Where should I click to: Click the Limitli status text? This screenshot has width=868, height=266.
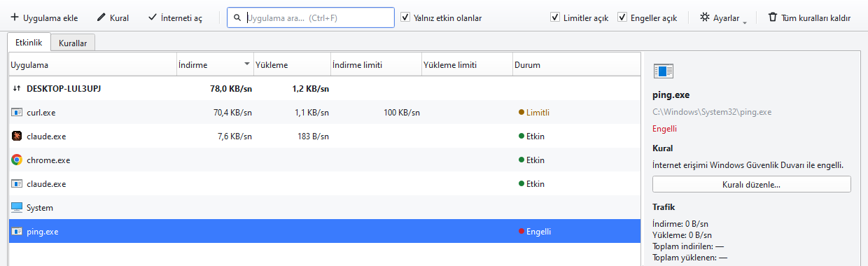tap(538, 113)
